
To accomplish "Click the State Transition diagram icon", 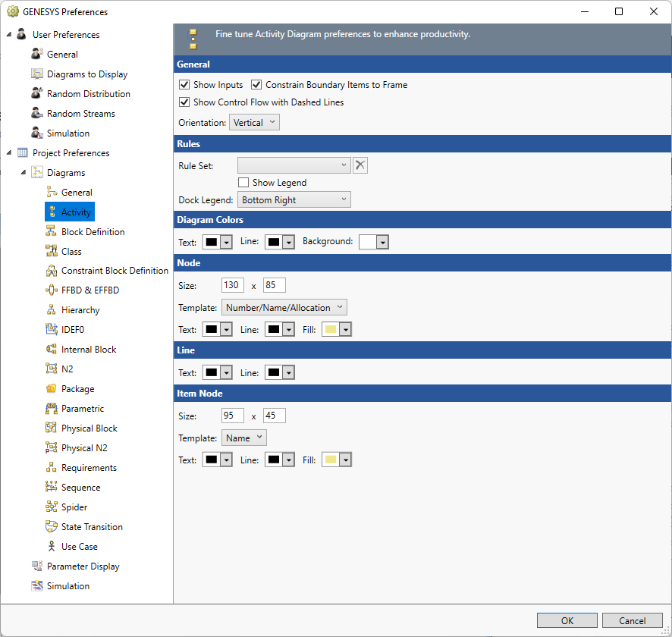I will click(x=52, y=527).
